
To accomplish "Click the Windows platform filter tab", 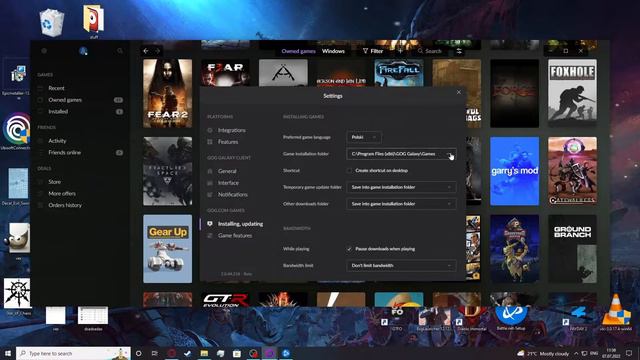I will (x=333, y=51).
